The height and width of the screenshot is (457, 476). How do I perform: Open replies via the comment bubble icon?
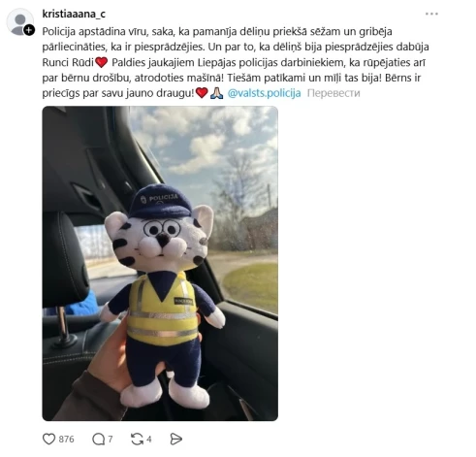click(x=98, y=439)
